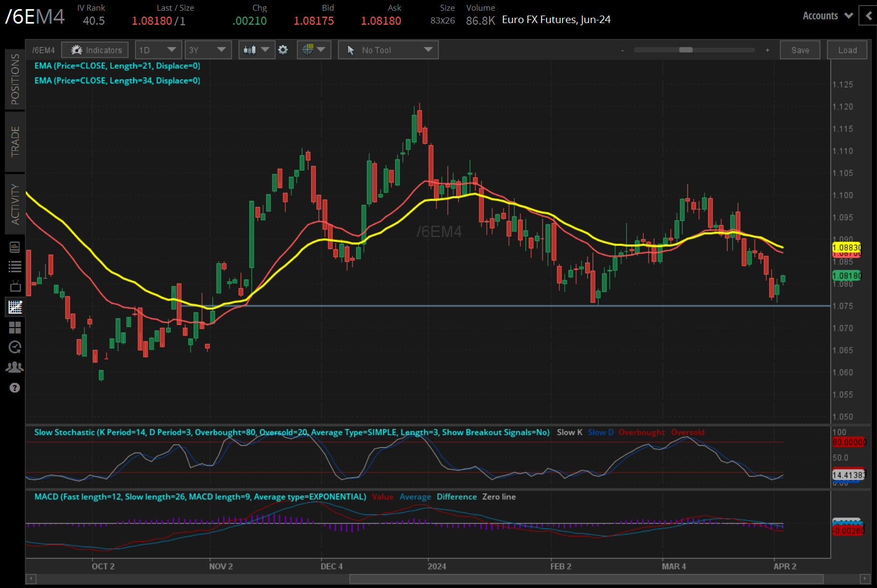
Task: Switch to the ACTIVITY vertical tab
Action: [x=15, y=204]
